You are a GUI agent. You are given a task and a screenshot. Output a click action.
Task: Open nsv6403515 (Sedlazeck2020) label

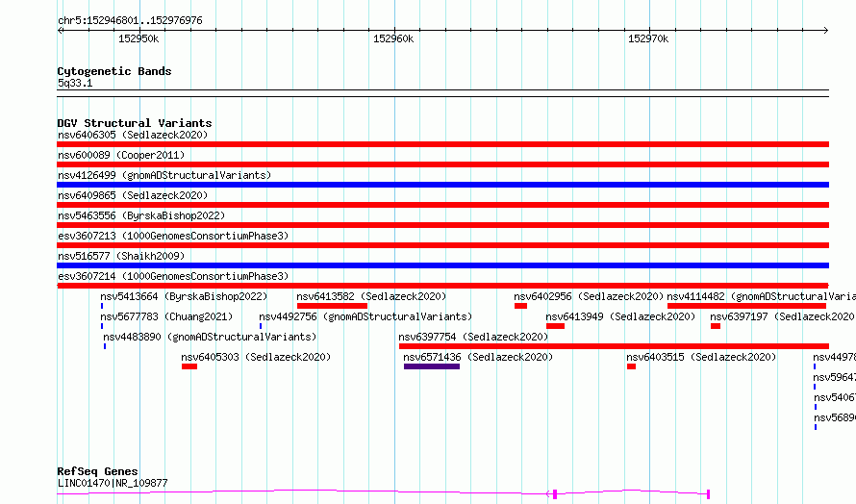701,357
